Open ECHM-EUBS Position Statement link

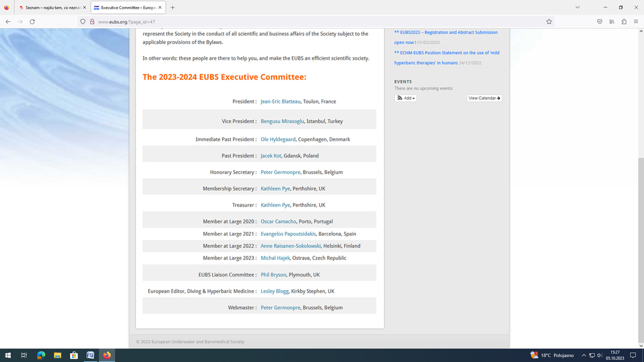[x=447, y=58]
